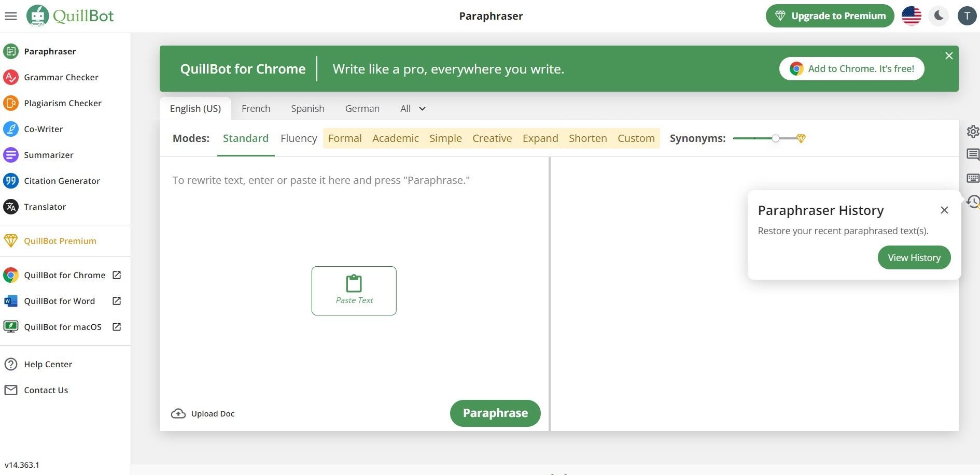Click the Summarizer sidebar icon
The image size is (980, 475).
(x=11, y=155)
